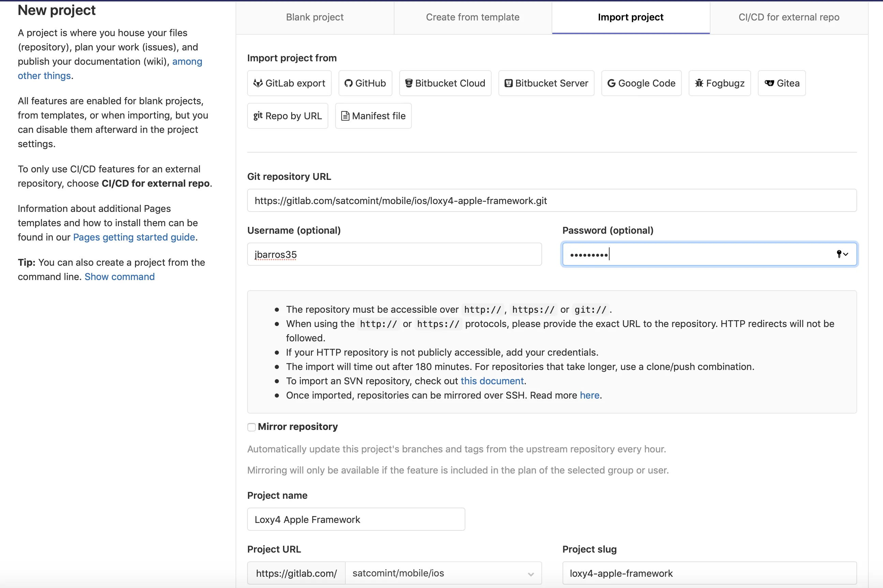
Task: Choose Fogbugz import option
Action: pos(719,83)
